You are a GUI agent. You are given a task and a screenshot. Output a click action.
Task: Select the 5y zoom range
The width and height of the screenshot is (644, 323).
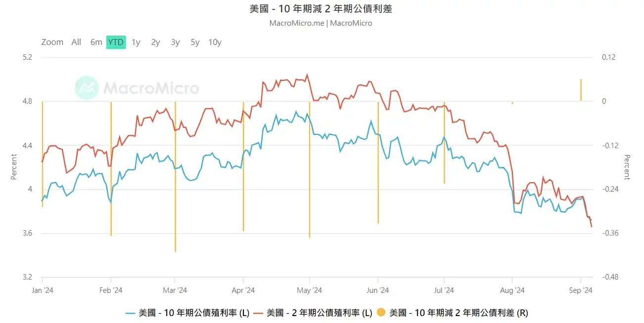click(195, 42)
